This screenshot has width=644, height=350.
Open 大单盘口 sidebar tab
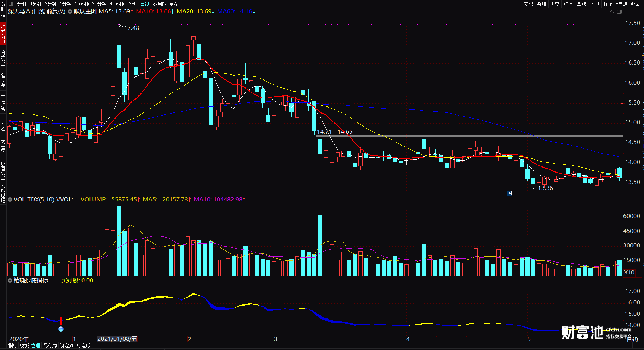3,148
